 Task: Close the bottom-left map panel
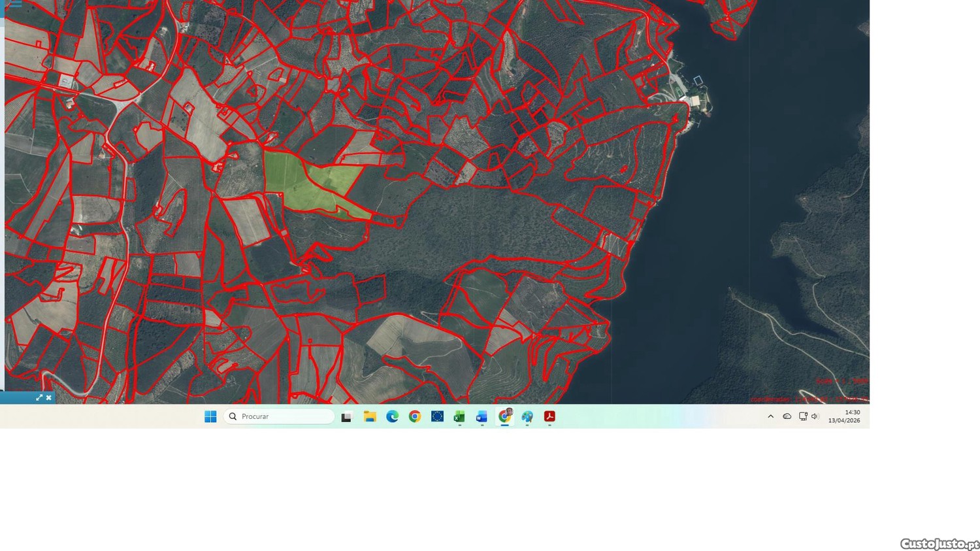pos(49,397)
